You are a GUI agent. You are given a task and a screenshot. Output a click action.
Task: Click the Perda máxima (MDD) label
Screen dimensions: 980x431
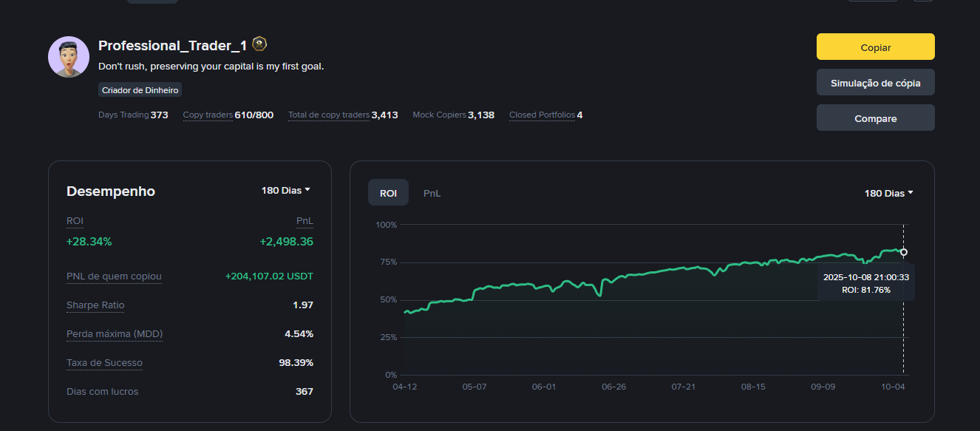115,334
